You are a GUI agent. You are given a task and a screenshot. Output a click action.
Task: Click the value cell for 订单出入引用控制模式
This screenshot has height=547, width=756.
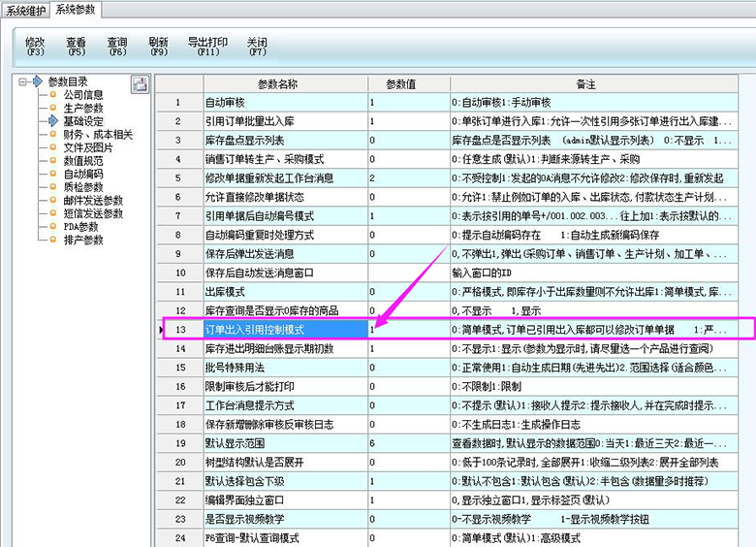coord(408,330)
